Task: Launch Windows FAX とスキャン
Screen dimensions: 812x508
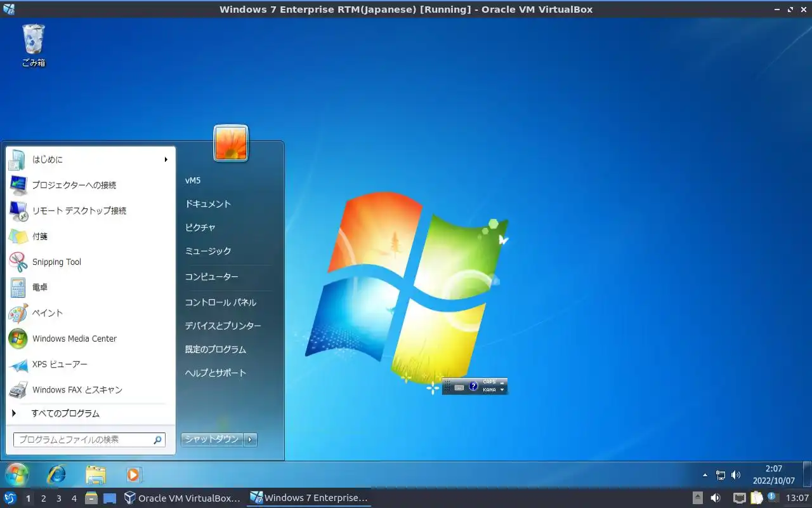Action: click(x=90, y=390)
